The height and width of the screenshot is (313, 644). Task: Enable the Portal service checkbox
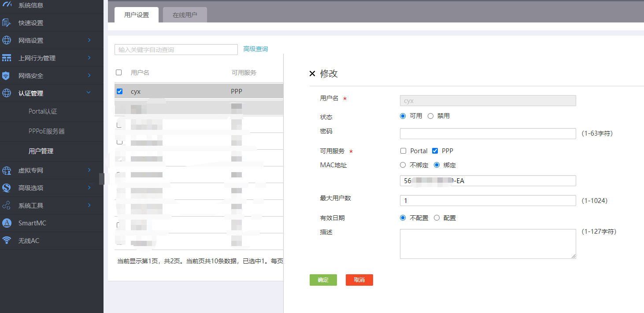coord(403,151)
